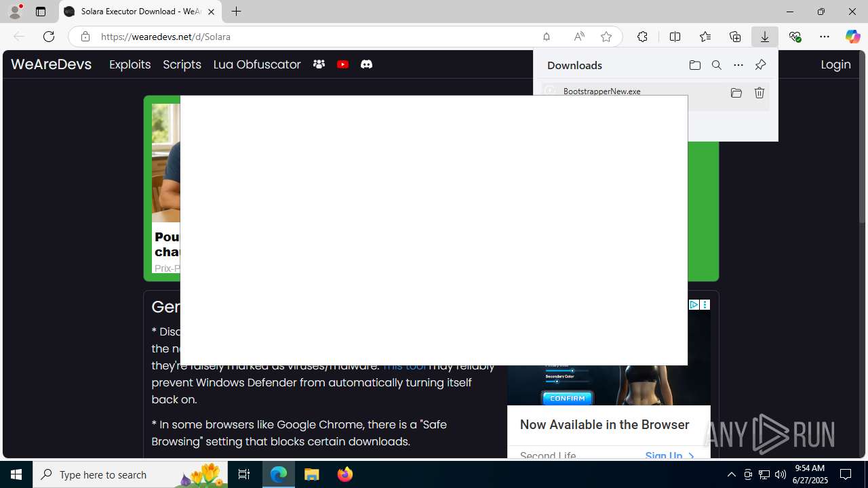Click the Login link
This screenshot has width=868, height=488.
[x=835, y=64]
